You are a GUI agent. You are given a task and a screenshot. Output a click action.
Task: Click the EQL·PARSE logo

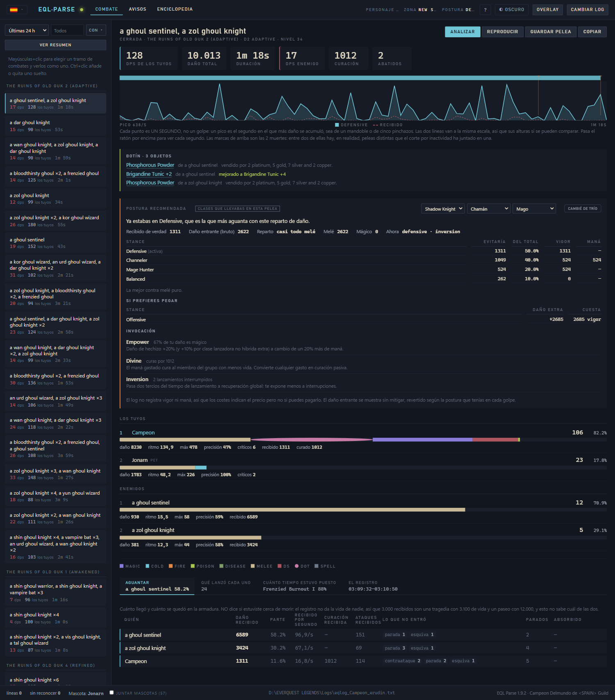57,9
